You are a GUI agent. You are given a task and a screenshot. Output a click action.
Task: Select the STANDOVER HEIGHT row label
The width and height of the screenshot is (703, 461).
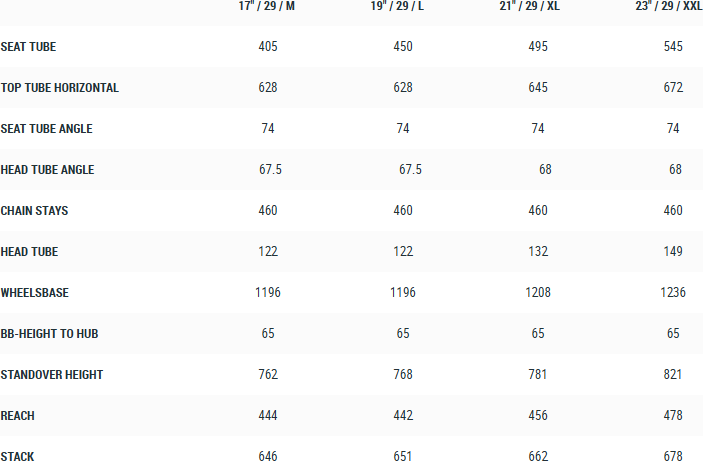tap(52, 375)
